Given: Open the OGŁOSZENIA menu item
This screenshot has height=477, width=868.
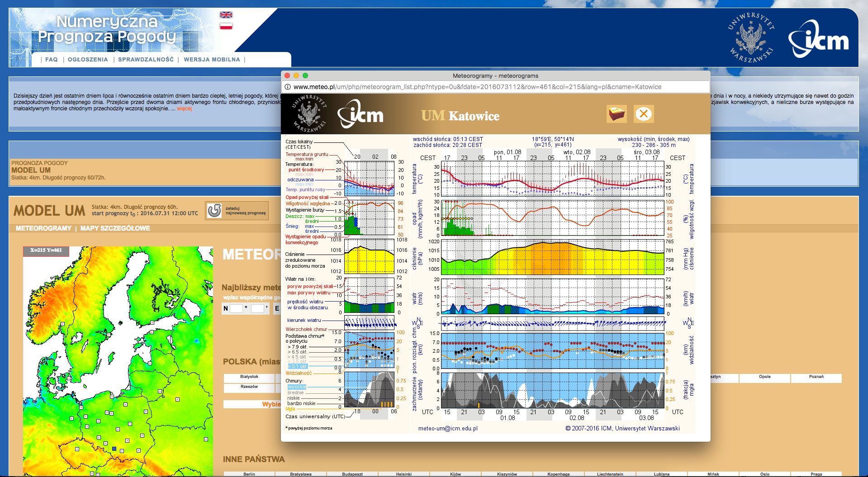Looking at the screenshot, I should pyautogui.click(x=88, y=59).
